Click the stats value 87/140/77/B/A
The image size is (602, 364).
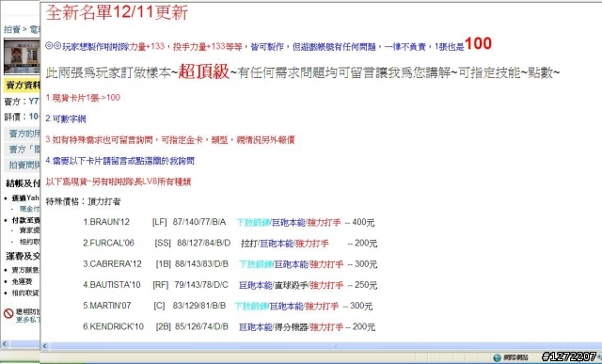(x=199, y=222)
